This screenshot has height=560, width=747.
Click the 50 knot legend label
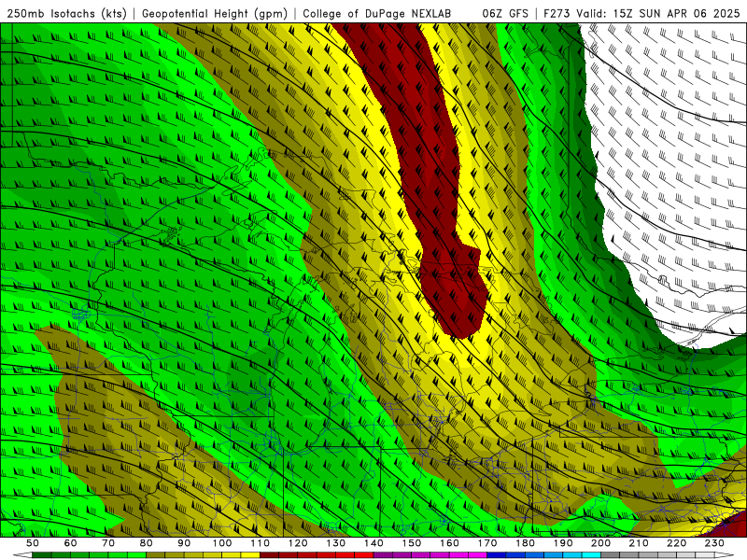tap(33, 543)
